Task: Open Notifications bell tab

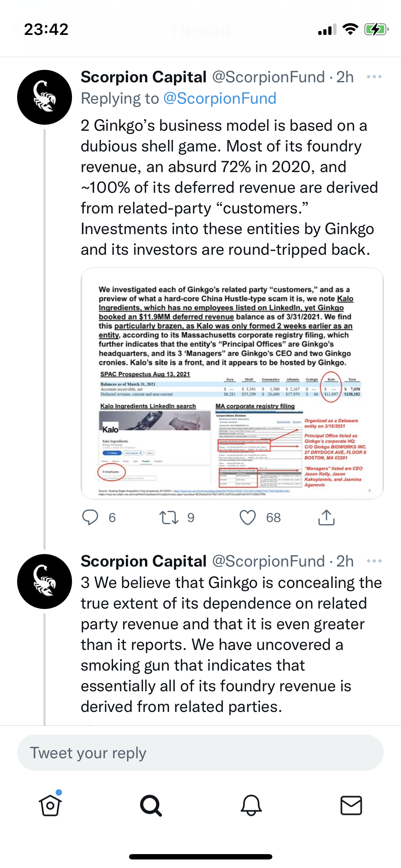Action: [x=251, y=805]
